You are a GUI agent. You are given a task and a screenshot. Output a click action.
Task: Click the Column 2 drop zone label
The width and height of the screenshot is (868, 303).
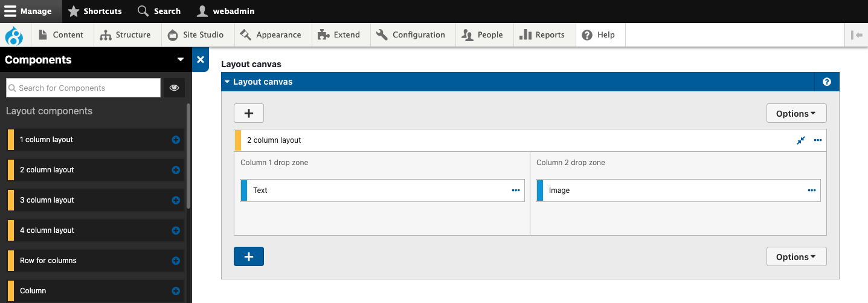pyautogui.click(x=571, y=163)
